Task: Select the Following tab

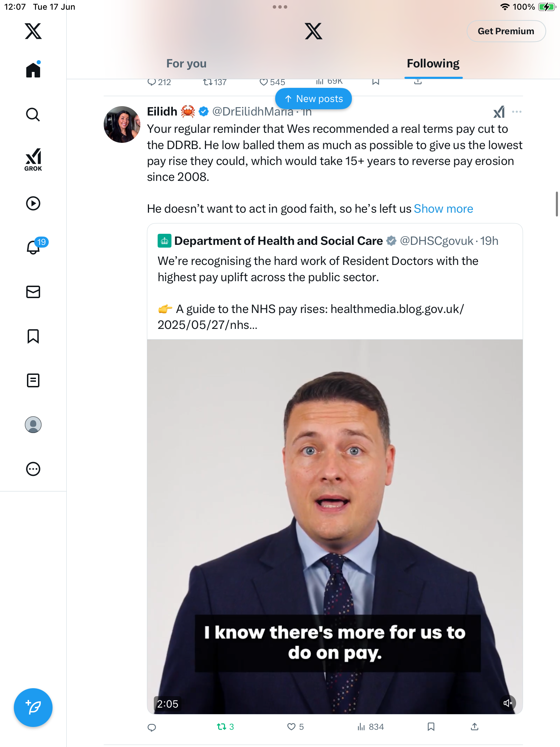Action: click(433, 64)
